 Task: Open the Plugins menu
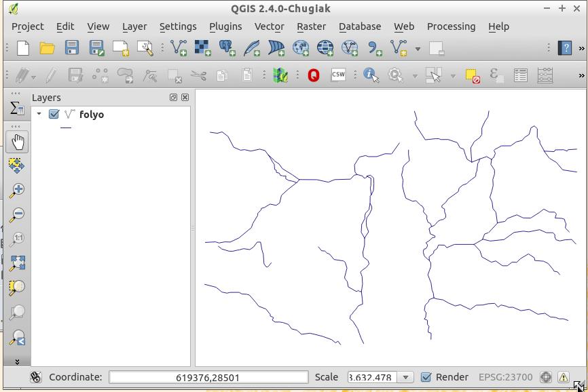pyautogui.click(x=225, y=26)
